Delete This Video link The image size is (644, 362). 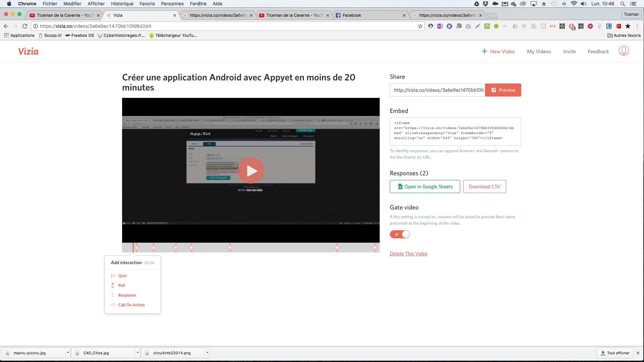coord(409,254)
